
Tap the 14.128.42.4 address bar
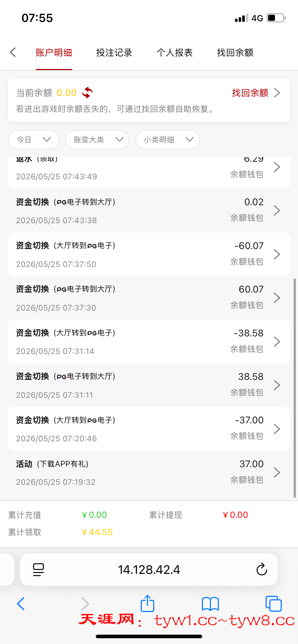[x=149, y=570]
